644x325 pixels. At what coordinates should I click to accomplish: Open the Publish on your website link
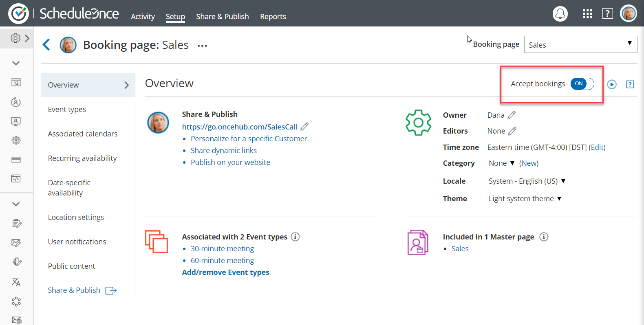[230, 162]
